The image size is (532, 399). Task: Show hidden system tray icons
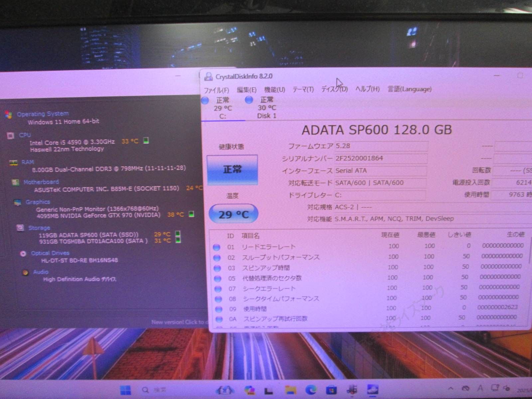pos(451,388)
